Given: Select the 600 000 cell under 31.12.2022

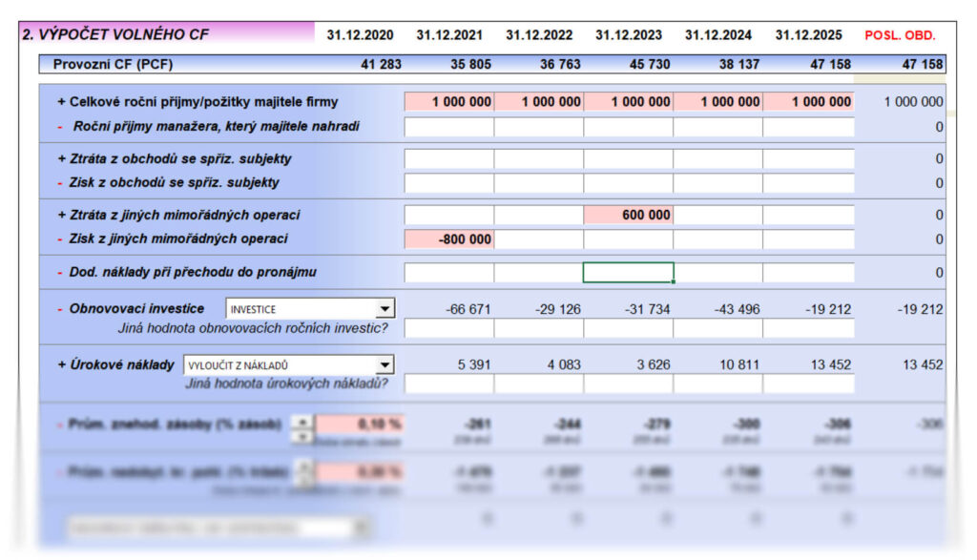Looking at the screenshot, I should [x=628, y=215].
